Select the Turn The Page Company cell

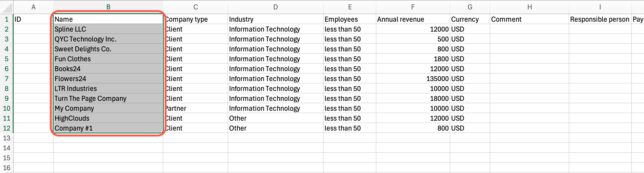108,98
